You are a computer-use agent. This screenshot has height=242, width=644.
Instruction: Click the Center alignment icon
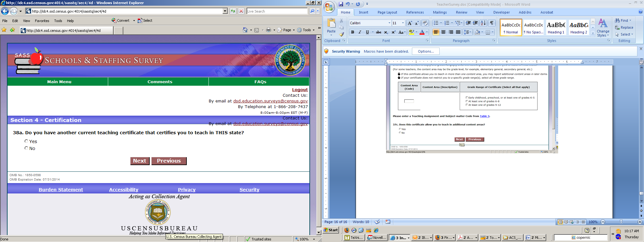(443, 32)
